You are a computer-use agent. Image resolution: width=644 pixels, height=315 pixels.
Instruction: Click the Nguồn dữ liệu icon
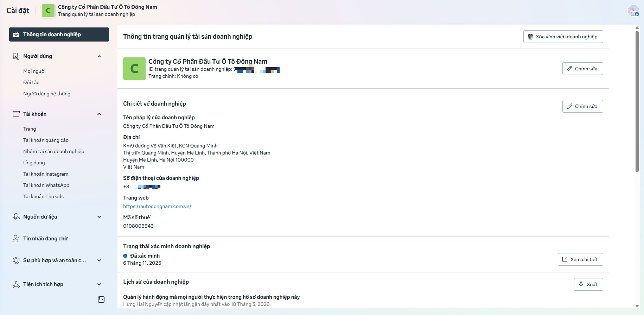pyautogui.click(x=16, y=217)
